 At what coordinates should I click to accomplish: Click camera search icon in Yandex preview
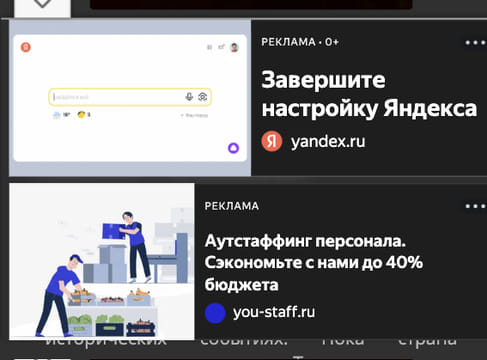click(202, 97)
